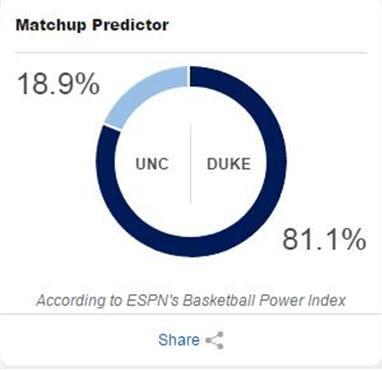The height and width of the screenshot is (370, 382).
Task: Click the word Predictor in the title
Action: pyautogui.click(x=130, y=25)
